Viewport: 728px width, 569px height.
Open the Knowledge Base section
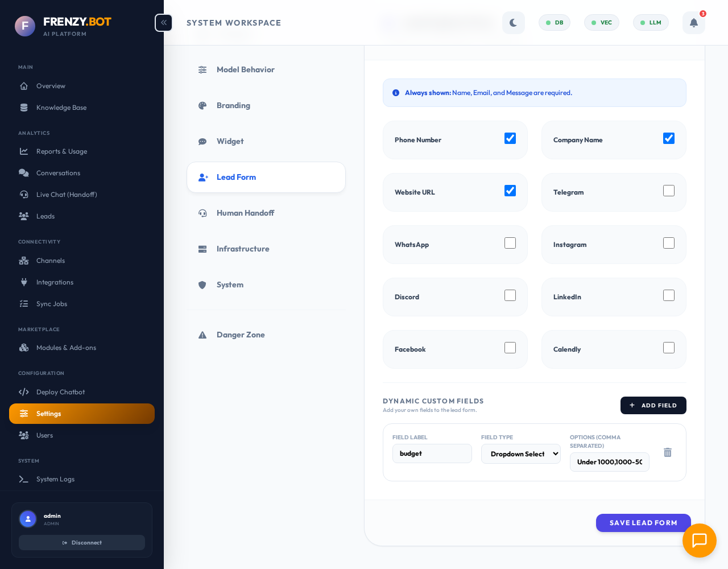coord(63,108)
